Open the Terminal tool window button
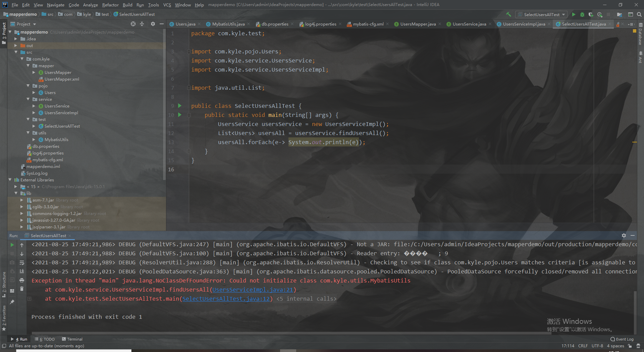Screen dimensions: 644x352 coord(72,339)
